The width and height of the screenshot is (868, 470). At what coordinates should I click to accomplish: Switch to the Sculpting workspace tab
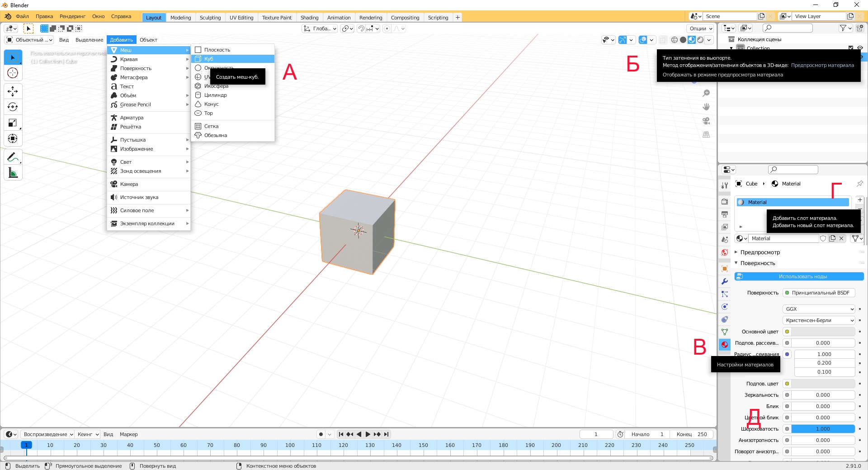click(x=210, y=18)
